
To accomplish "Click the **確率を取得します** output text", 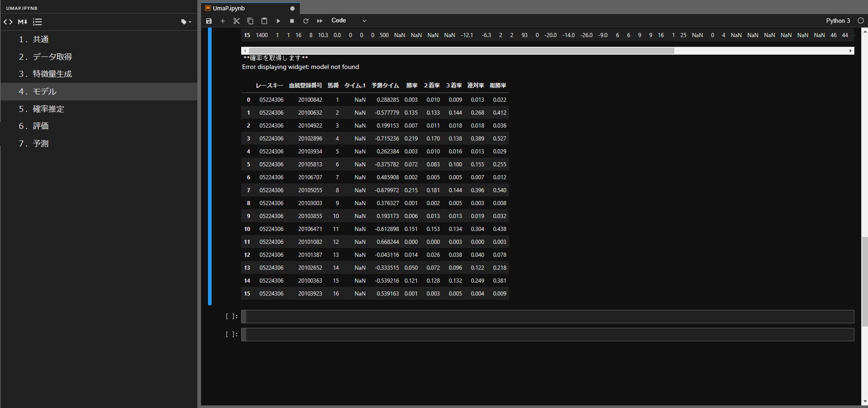I will 275,58.
